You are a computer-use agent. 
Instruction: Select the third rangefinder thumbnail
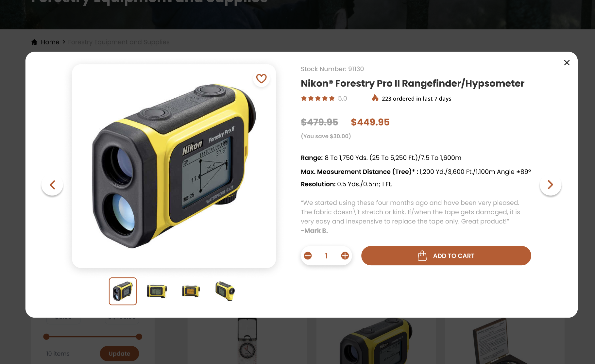coord(191,291)
